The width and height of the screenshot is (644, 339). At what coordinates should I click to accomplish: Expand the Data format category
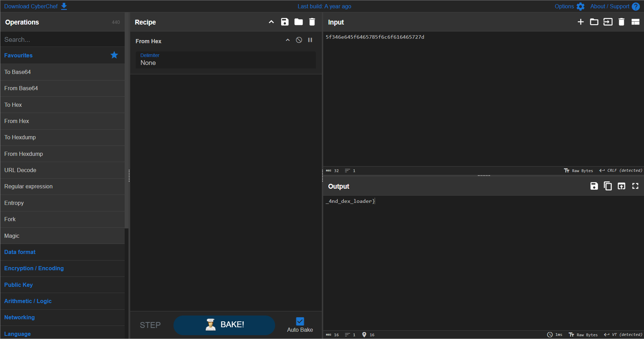(20, 252)
